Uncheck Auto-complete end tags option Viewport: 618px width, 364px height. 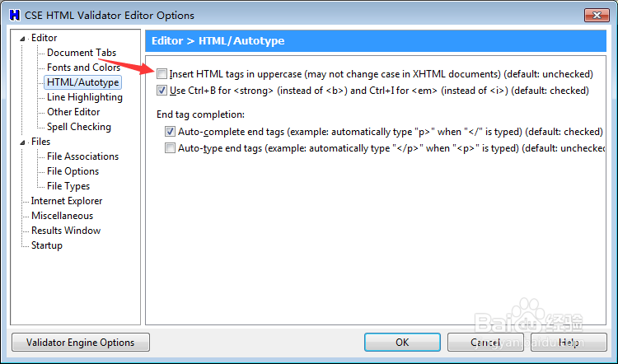(170, 132)
